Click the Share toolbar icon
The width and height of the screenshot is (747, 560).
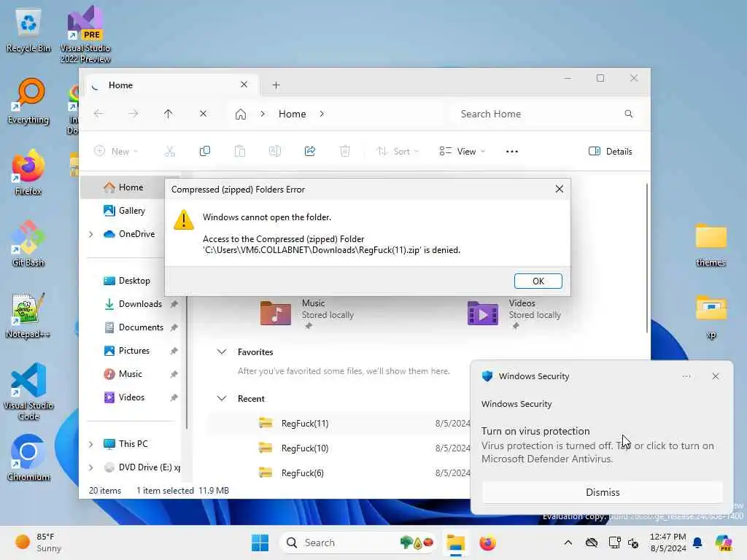pos(309,152)
